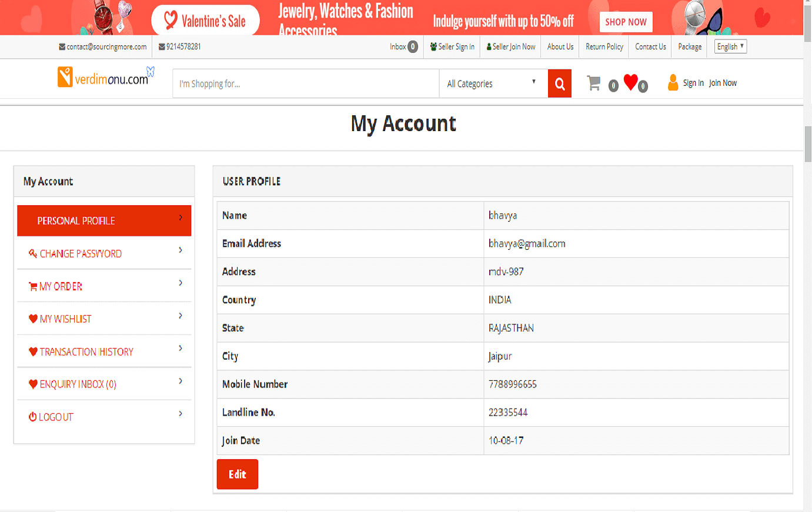Viewport: 812px width, 512px height.
Task: Click the magnifier search button
Action: [559, 84]
